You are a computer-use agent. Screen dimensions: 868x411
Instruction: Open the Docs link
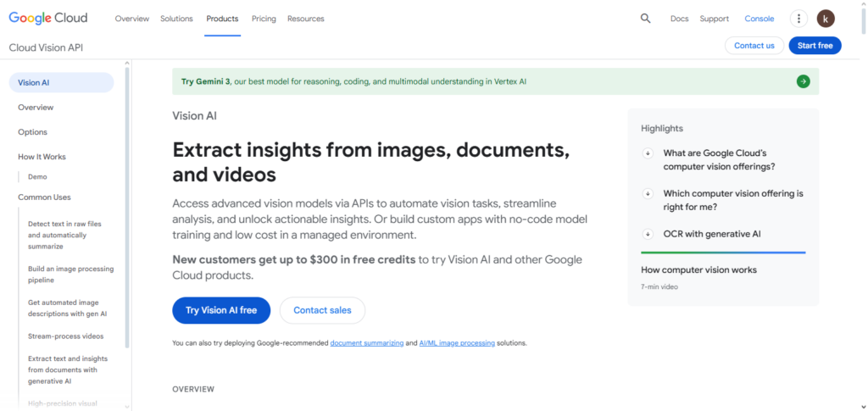(x=679, y=19)
